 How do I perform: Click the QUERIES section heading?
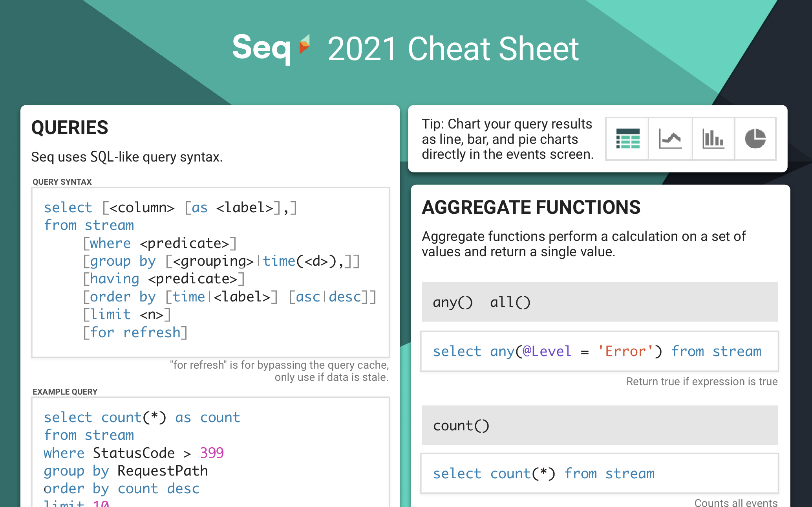(x=69, y=128)
